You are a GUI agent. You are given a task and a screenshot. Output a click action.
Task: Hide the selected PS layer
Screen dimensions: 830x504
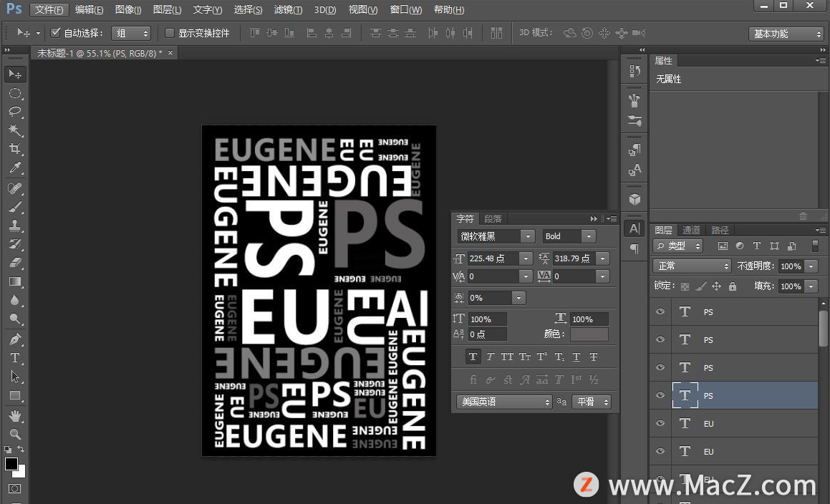tap(660, 395)
